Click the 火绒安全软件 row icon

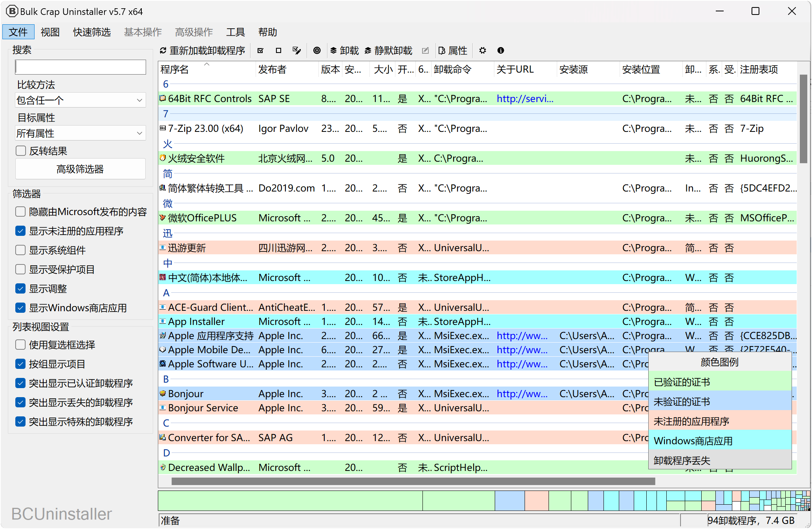coord(163,158)
